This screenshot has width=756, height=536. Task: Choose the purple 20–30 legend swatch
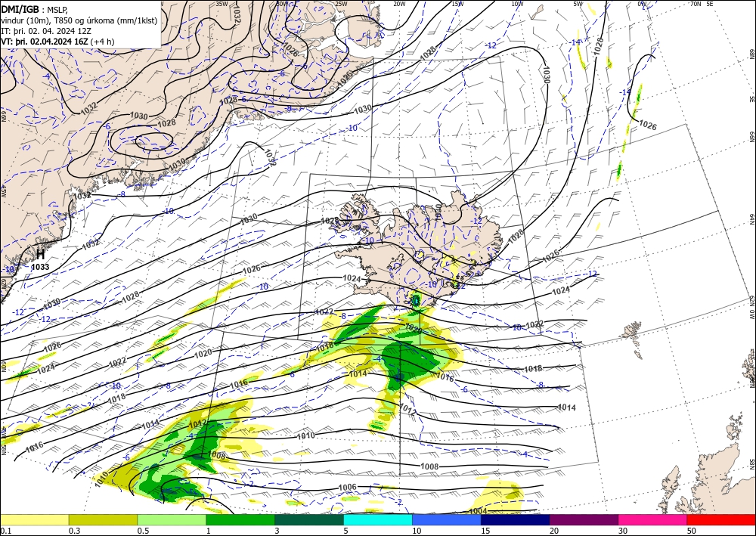pyautogui.click(x=584, y=519)
